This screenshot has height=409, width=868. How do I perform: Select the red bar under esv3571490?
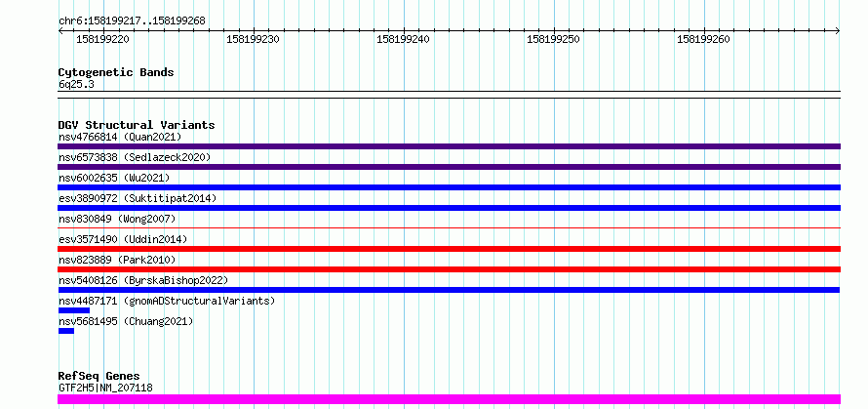(449, 249)
